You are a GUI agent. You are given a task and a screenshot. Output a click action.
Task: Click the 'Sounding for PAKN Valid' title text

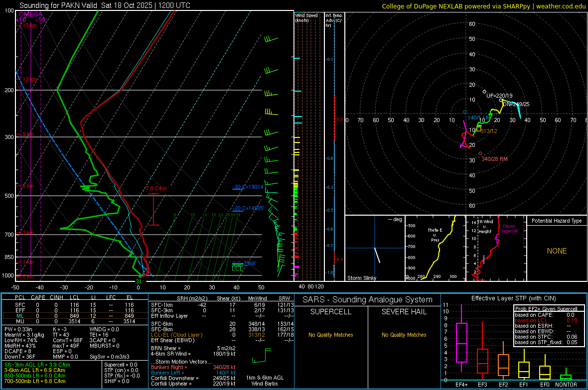[58, 5]
